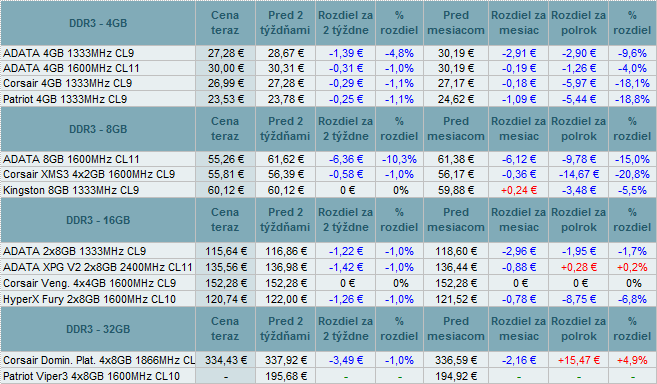Select Corsair XMS3 4x2GB 1600MHz CL9 entry

(x=89, y=174)
